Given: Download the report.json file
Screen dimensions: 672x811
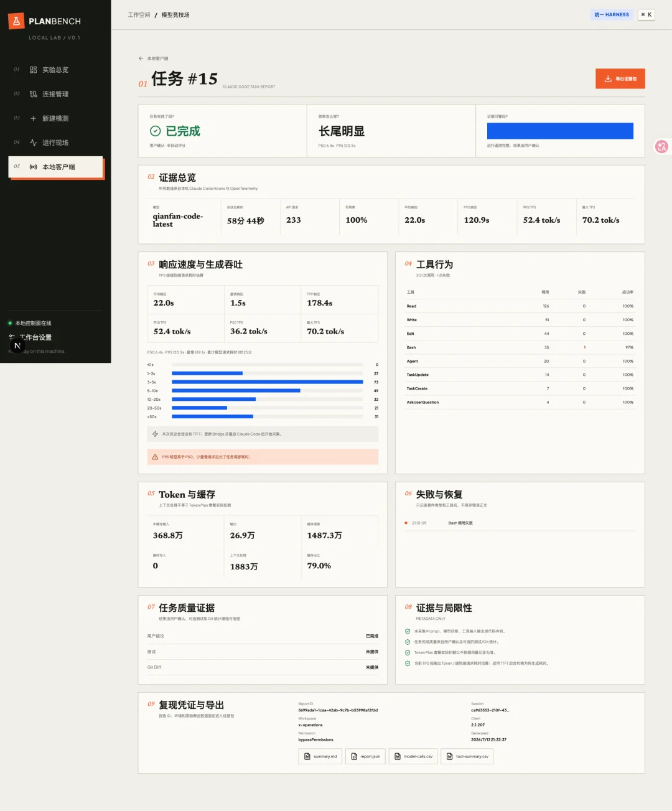Looking at the screenshot, I should [x=365, y=756].
